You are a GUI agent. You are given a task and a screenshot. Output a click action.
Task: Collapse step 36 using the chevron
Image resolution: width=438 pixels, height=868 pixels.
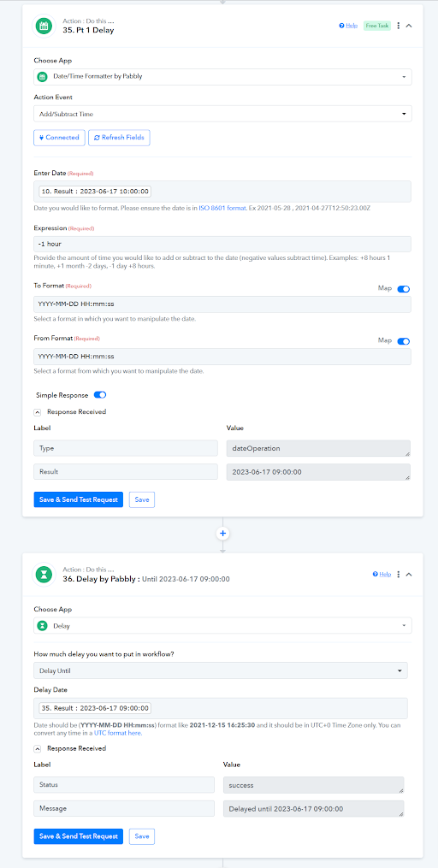coord(409,574)
